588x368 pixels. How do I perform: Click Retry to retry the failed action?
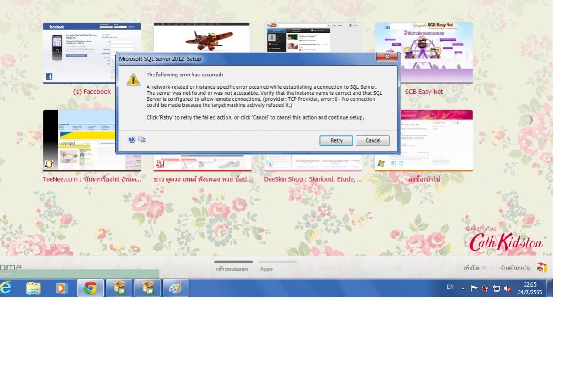(x=336, y=140)
